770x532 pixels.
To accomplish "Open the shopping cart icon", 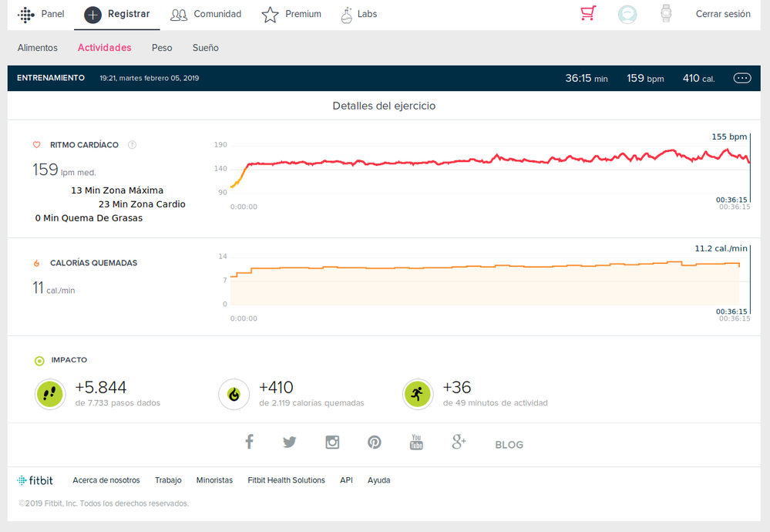I will 588,14.
